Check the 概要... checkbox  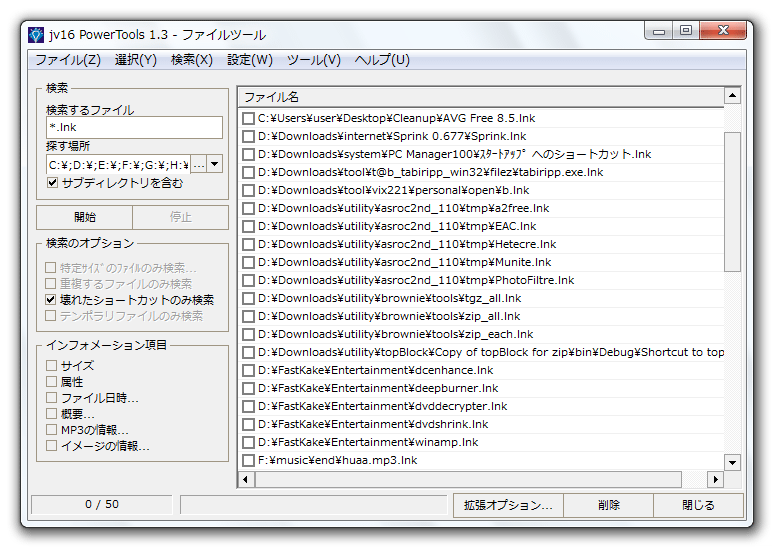coord(51,414)
